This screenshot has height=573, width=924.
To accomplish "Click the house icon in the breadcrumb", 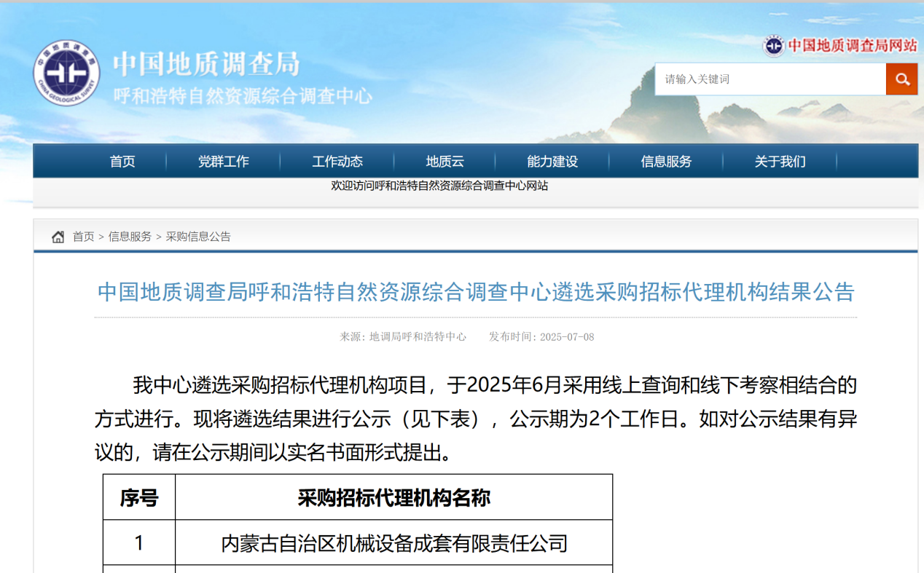I will pos(58,237).
